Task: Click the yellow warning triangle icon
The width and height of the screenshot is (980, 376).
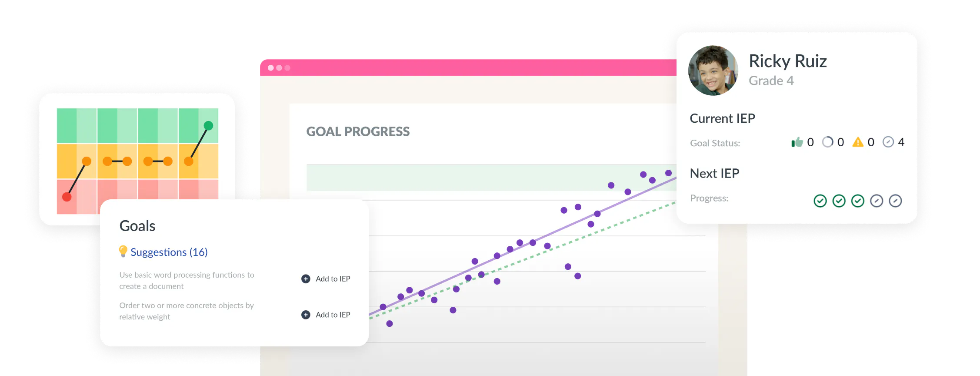Action: (858, 142)
